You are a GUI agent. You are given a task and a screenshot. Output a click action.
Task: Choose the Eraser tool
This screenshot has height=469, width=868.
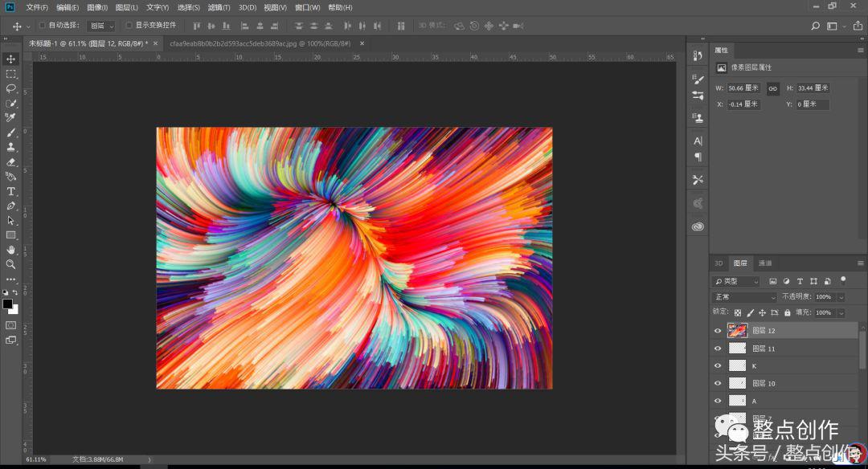click(11, 161)
